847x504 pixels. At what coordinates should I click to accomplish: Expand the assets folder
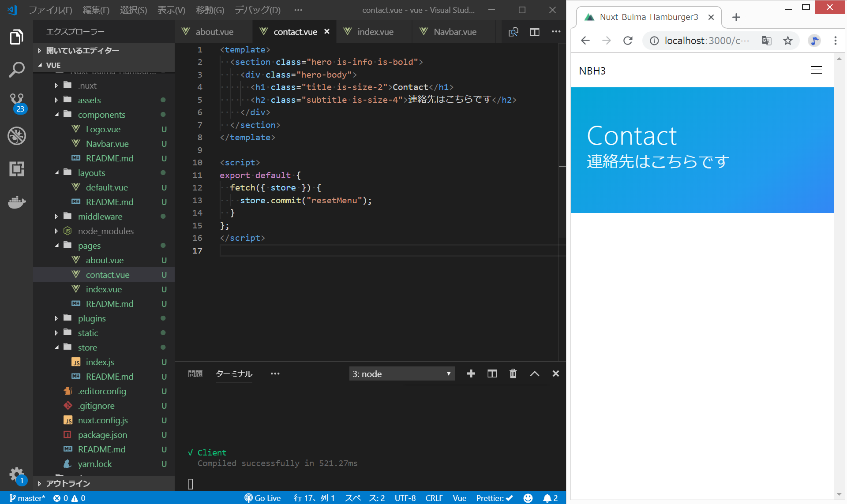[56, 100]
